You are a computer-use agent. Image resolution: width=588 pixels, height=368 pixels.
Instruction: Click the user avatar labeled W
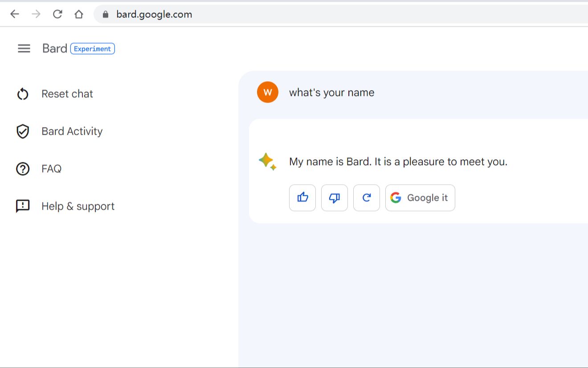pos(267,92)
